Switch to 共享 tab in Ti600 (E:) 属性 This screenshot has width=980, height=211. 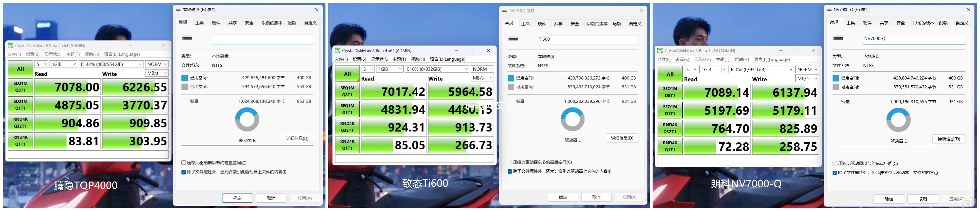(558, 24)
